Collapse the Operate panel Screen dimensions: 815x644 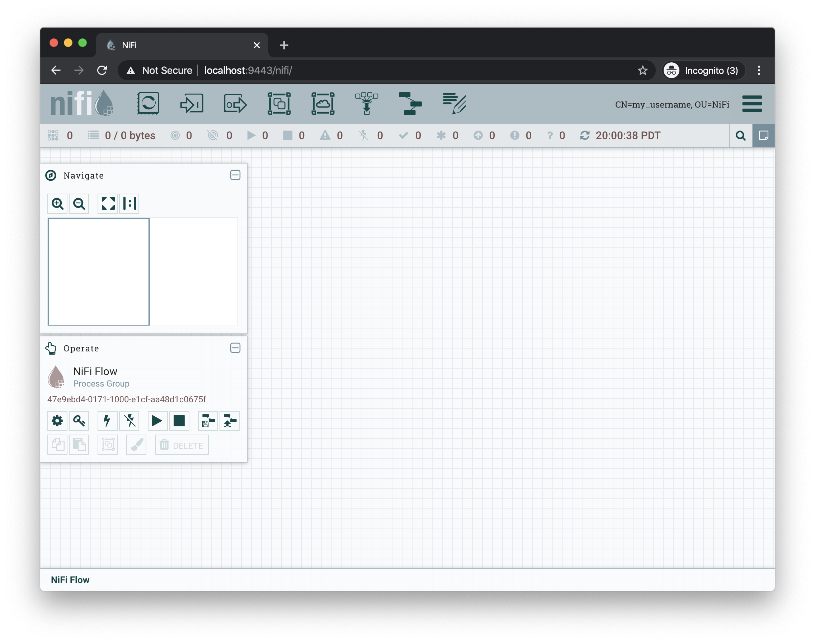point(235,348)
